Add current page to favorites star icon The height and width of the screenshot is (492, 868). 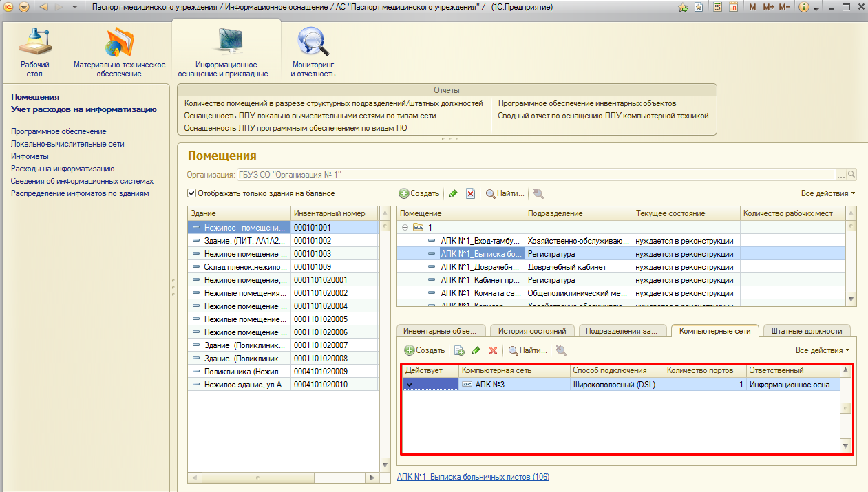[683, 7]
